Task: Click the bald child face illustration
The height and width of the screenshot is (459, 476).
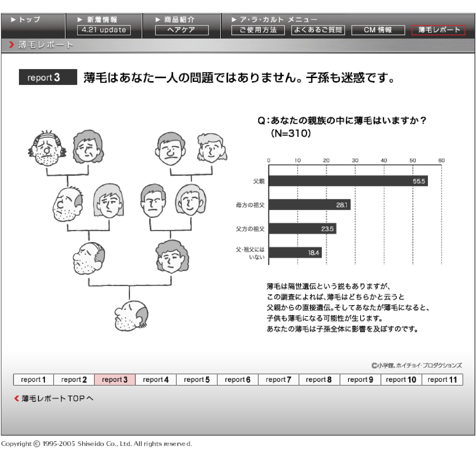Action: coord(131,316)
